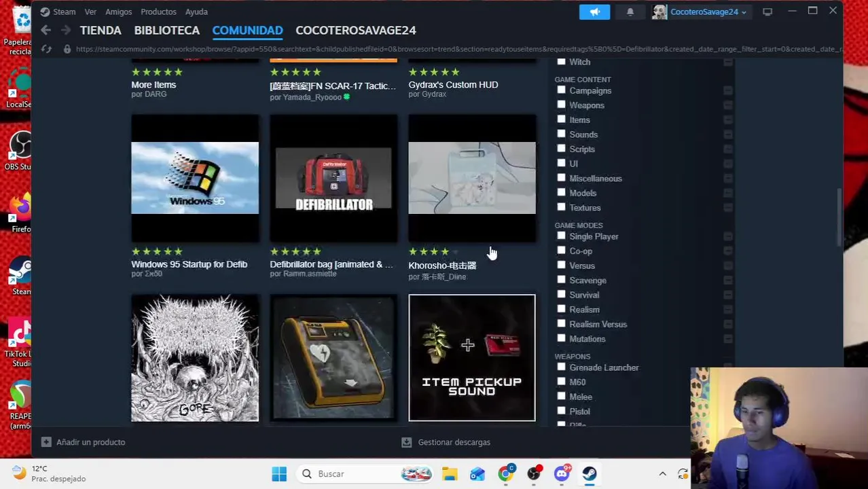868x489 pixels.
Task: Open Discord from the taskbar
Action: click(562, 473)
